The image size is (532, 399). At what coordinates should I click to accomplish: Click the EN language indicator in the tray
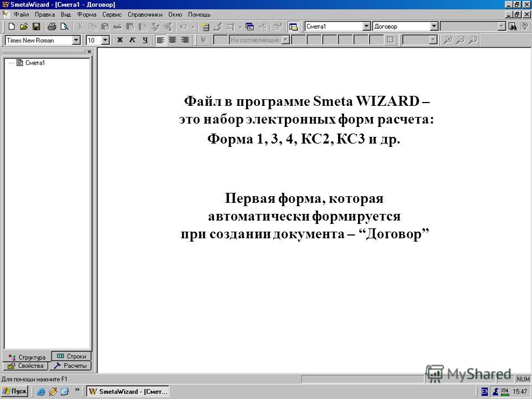click(x=485, y=392)
